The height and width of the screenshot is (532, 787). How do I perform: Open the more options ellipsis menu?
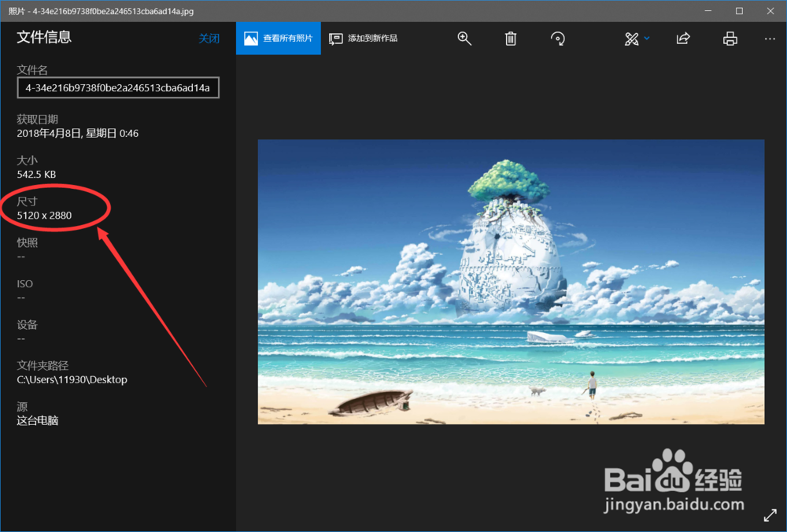[x=770, y=39]
